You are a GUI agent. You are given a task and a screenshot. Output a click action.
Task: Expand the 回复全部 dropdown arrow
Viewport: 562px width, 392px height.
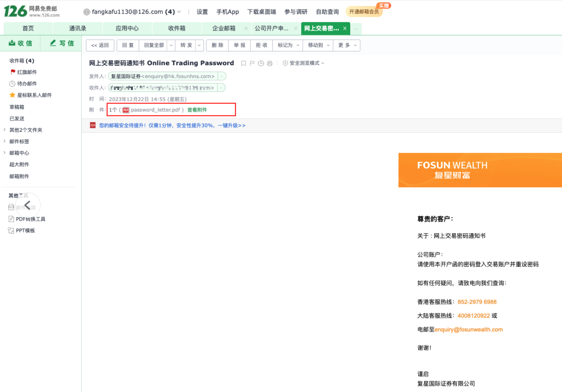[x=171, y=45]
